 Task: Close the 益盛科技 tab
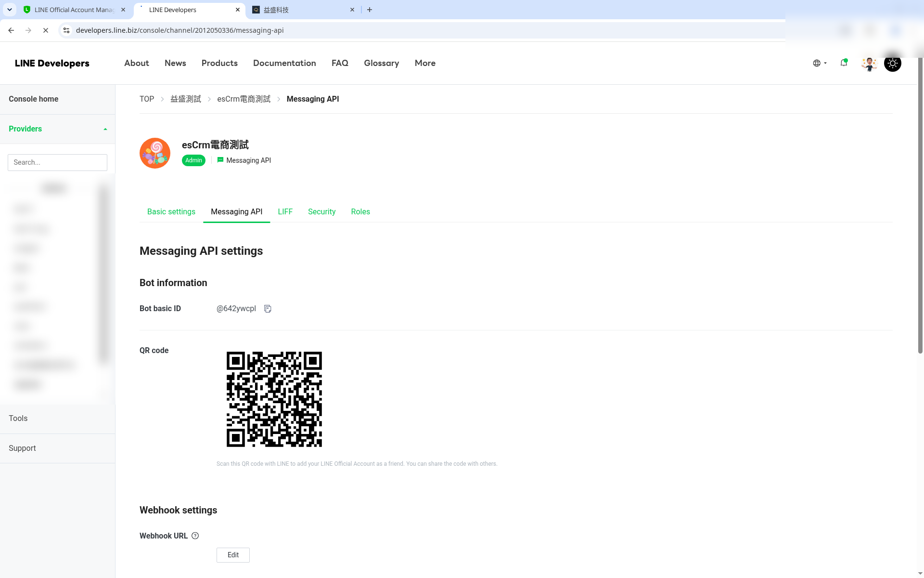[x=352, y=10]
